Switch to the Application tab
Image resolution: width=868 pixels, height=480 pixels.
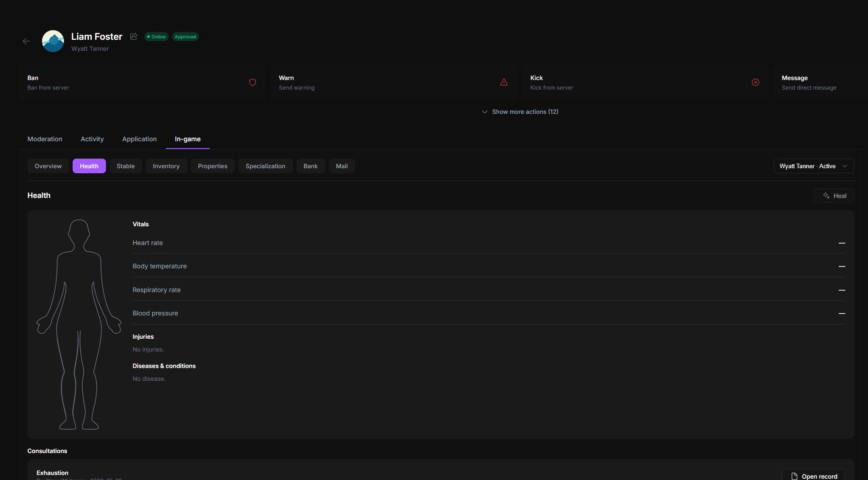click(x=139, y=139)
